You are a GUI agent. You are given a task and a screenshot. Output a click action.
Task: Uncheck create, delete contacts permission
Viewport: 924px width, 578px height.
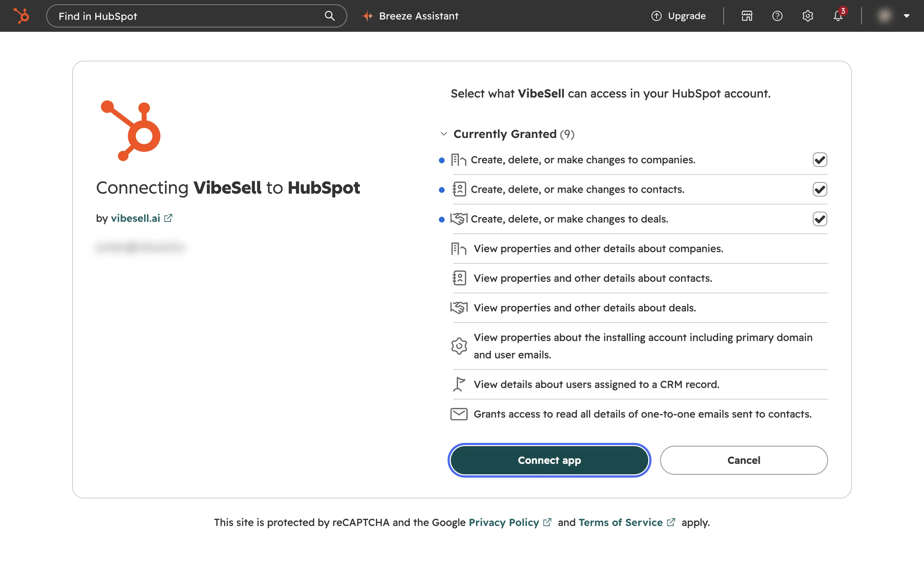(820, 189)
